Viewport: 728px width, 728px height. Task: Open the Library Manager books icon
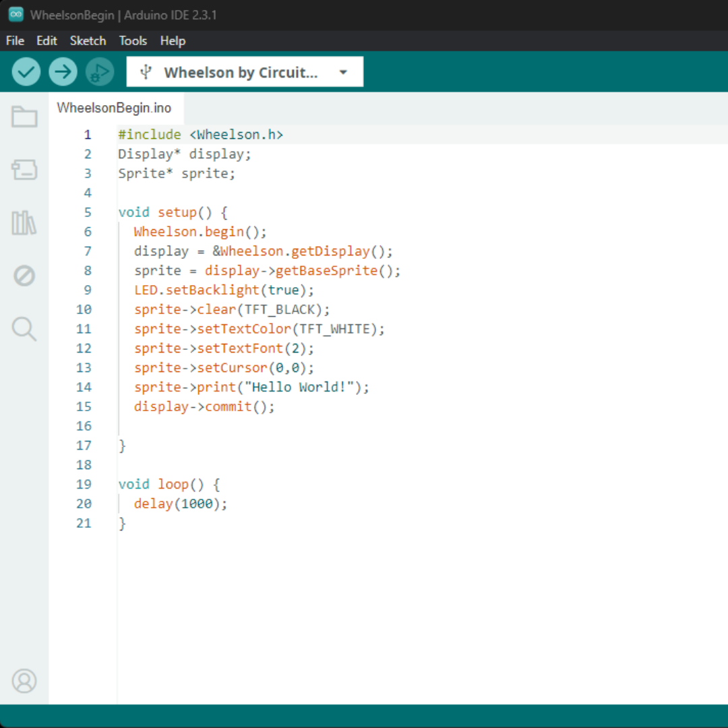click(24, 222)
